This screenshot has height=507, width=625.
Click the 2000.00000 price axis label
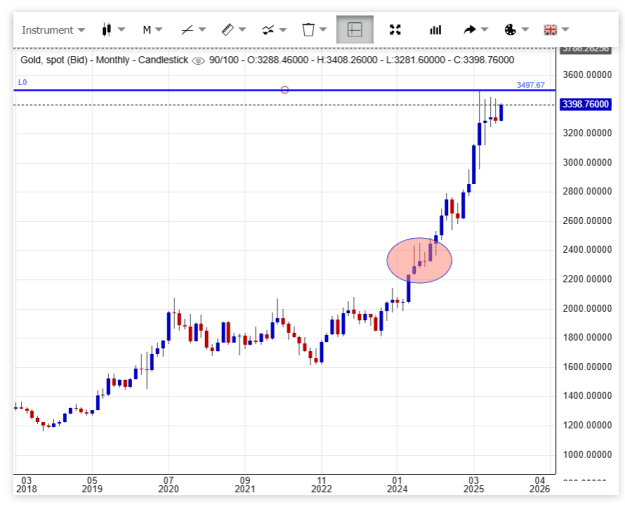587,308
